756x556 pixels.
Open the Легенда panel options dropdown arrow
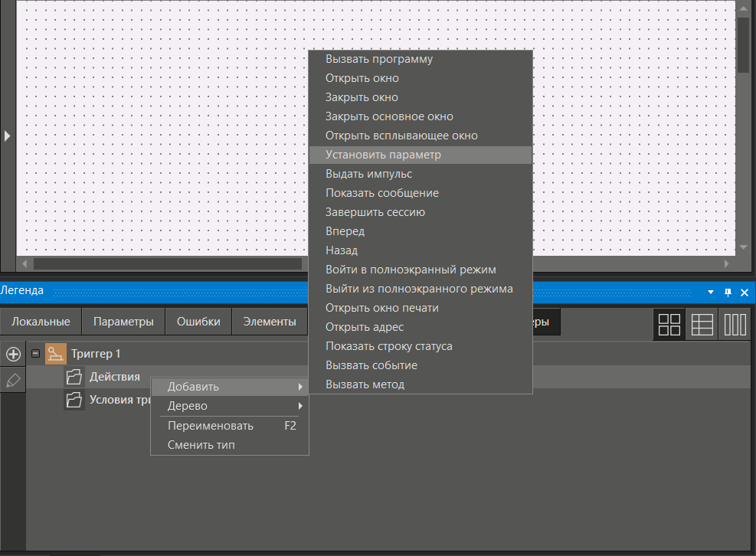click(711, 292)
